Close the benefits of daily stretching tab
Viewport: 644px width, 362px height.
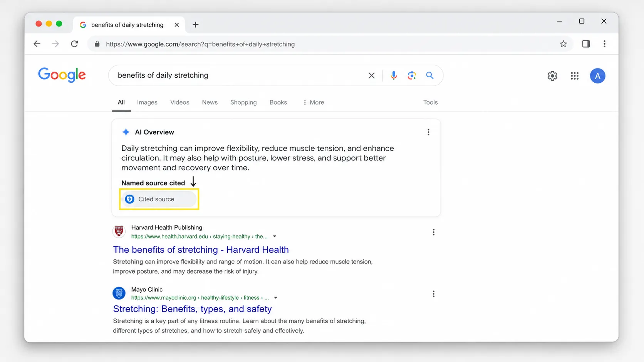177,25
